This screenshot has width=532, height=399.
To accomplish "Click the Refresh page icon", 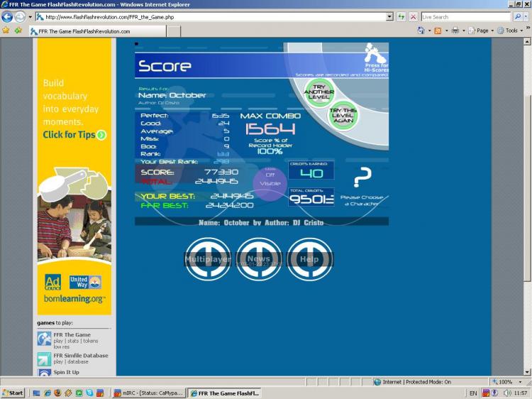I will click(401, 16).
